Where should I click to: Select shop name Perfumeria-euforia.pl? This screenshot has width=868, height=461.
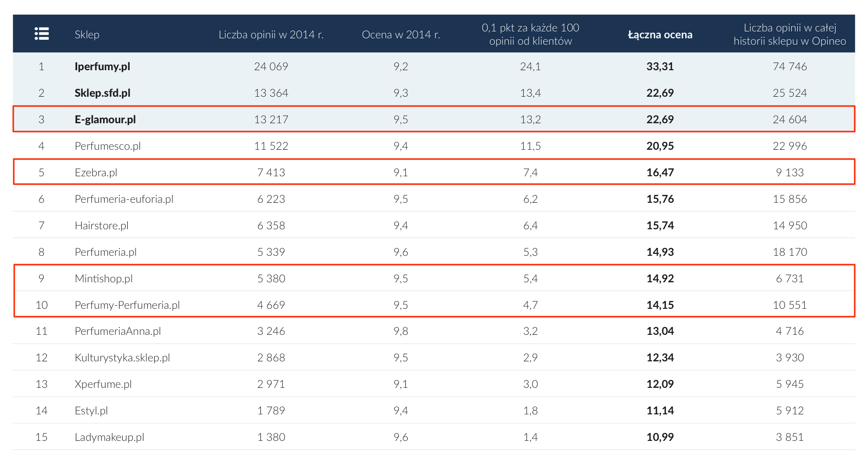124,199
